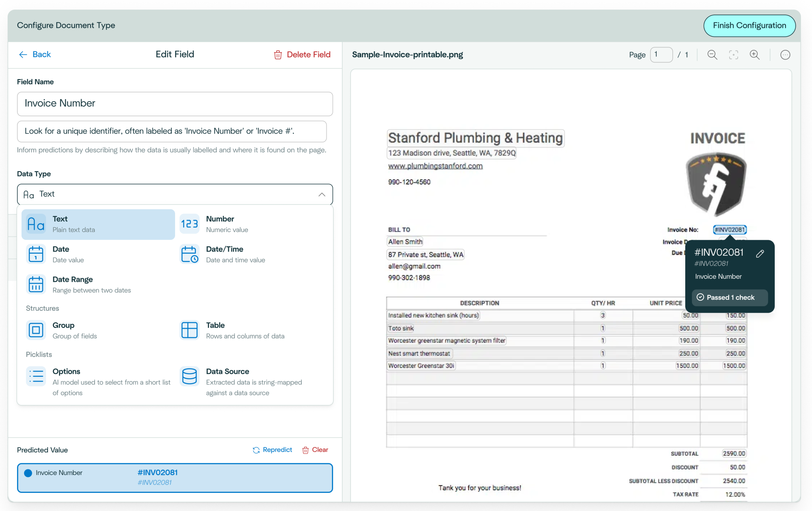Delete the Invoice Number field
Image resolution: width=812 pixels, height=511 pixels.
[302, 54]
